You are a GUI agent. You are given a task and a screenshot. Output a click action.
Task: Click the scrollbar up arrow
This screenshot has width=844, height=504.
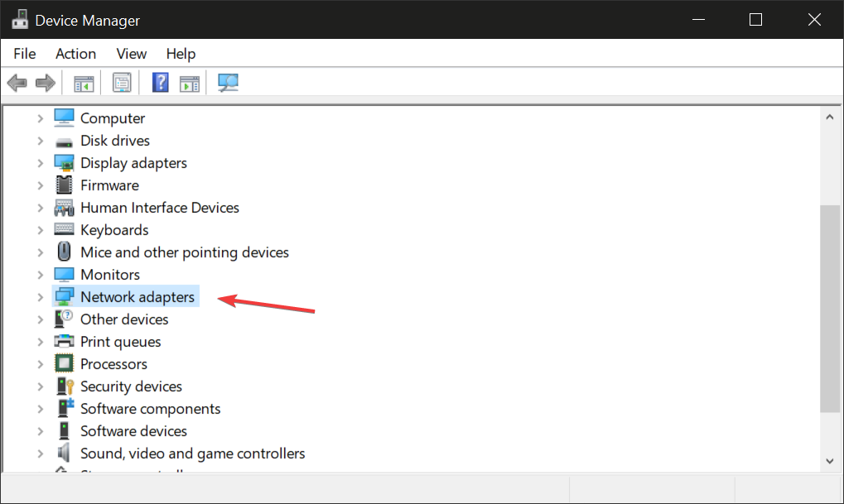pyautogui.click(x=830, y=118)
